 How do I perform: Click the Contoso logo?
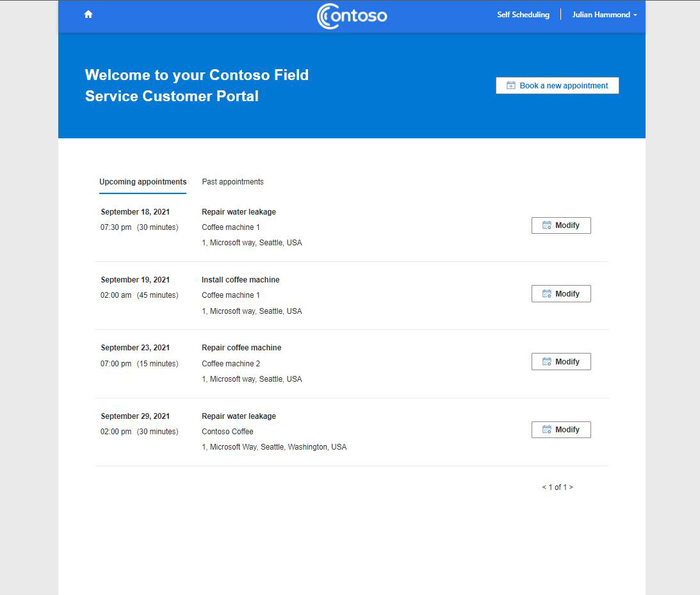click(352, 16)
